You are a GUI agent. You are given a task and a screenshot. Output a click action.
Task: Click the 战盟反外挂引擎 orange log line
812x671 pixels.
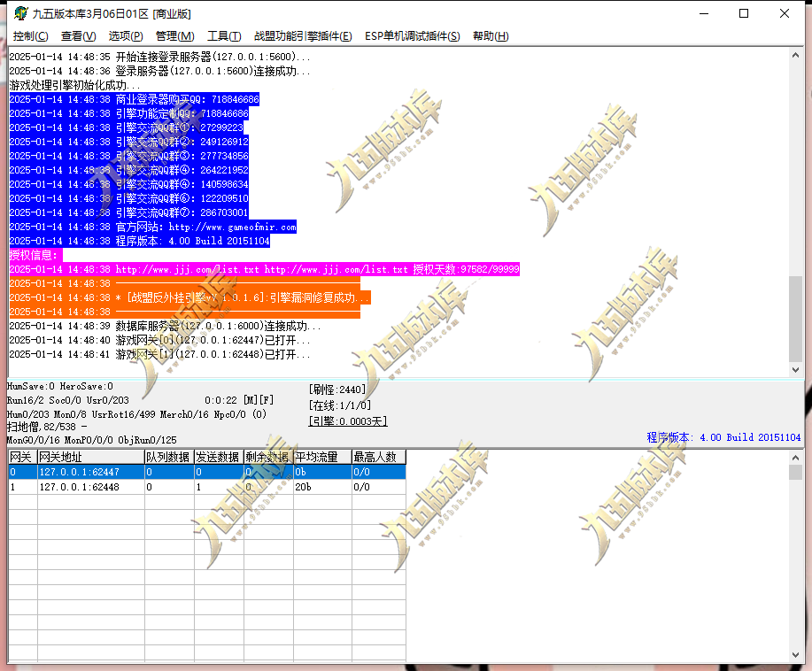tap(190, 297)
